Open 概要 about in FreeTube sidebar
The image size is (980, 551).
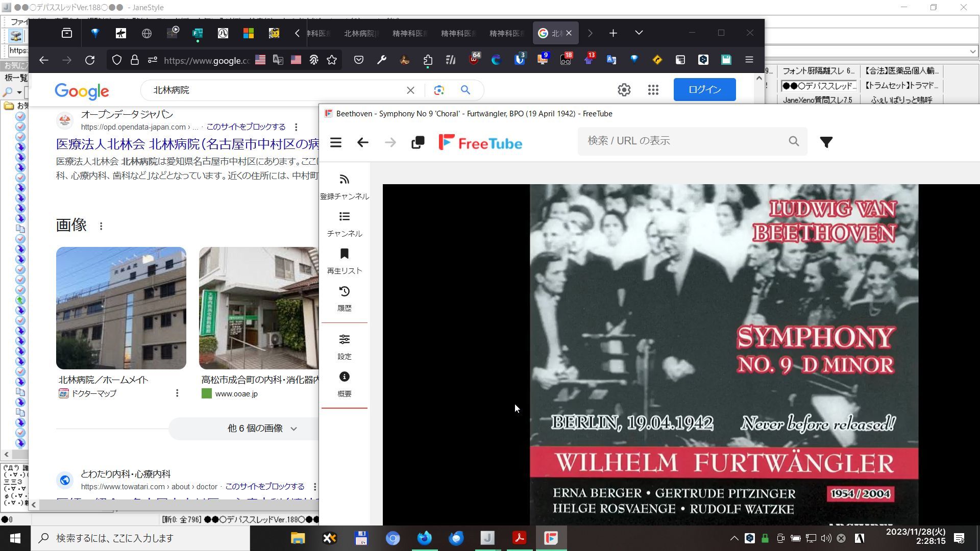tap(345, 384)
